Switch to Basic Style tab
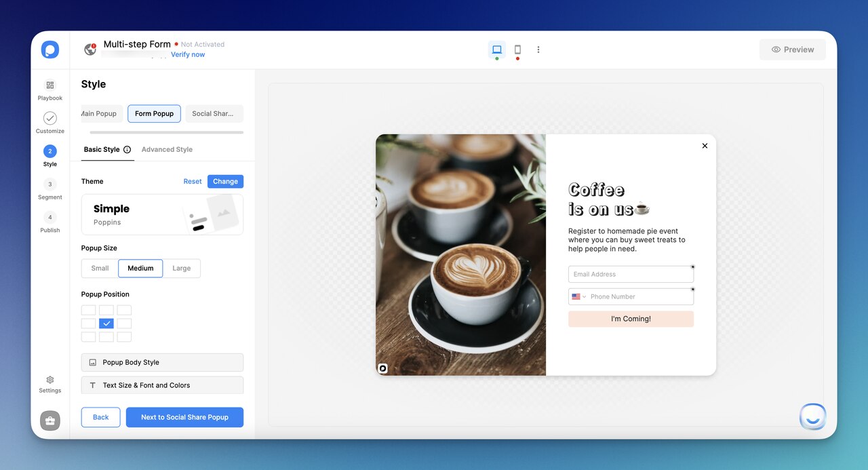This screenshot has height=470, width=868. point(102,150)
